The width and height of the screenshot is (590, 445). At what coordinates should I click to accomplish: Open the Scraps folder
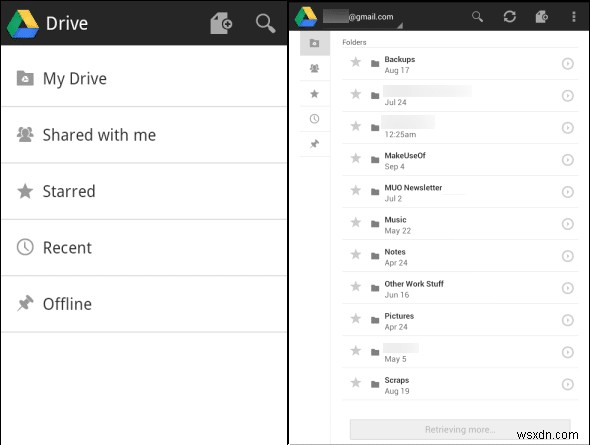click(x=460, y=385)
